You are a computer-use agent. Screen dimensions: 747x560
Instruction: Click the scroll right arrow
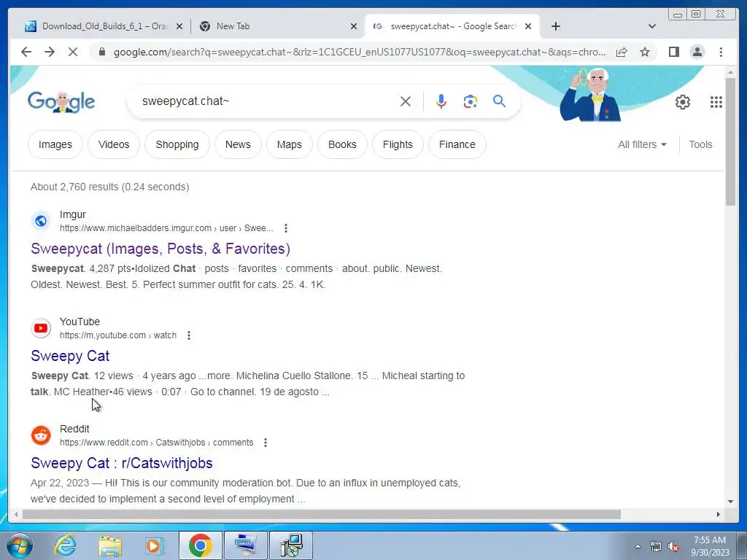pyautogui.click(x=719, y=514)
